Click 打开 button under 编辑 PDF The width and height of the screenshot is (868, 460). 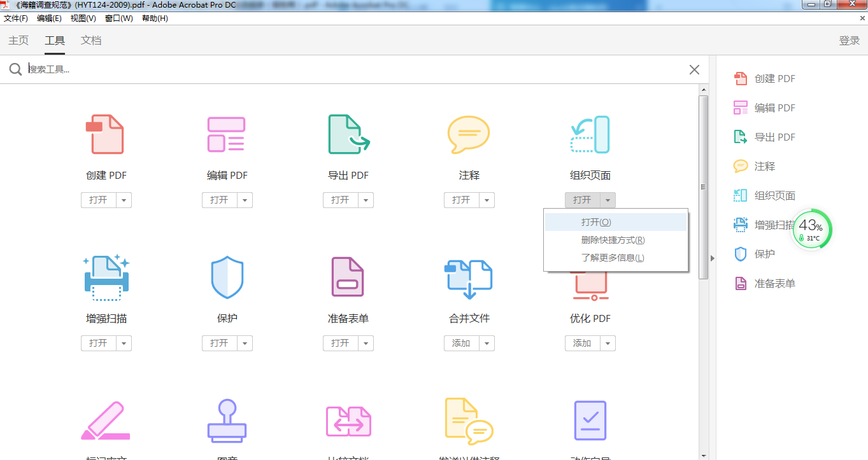click(x=220, y=200)
